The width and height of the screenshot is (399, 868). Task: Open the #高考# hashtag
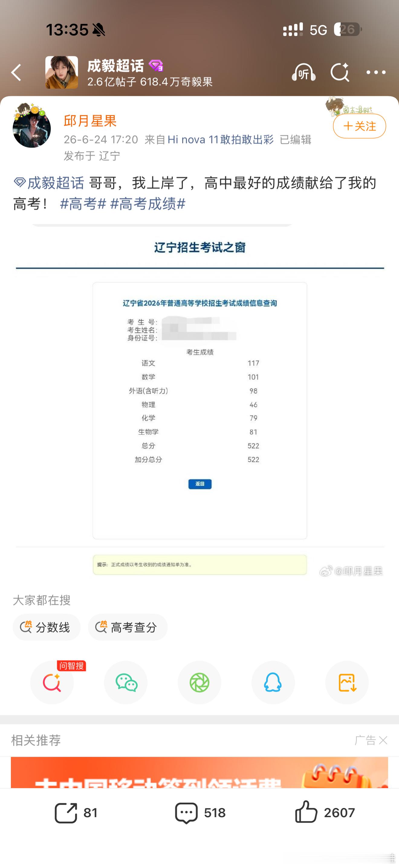(x=83, y=204)
